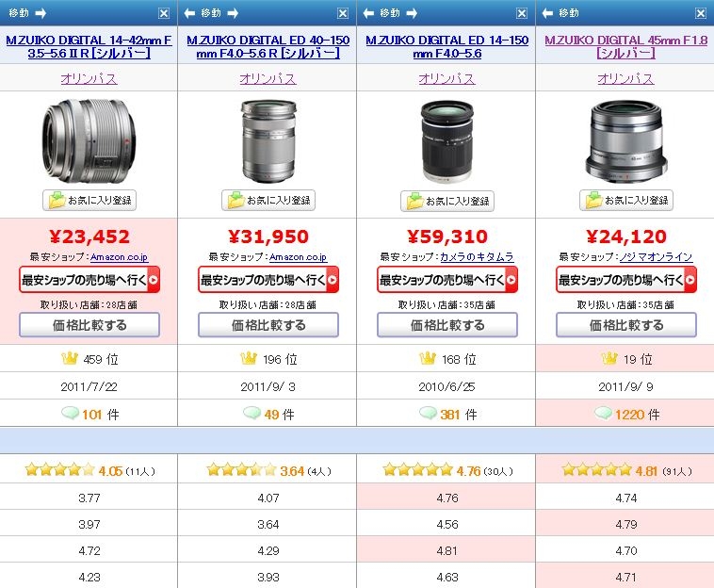The image size is (714, 588).
Task: Select the release date 2010/6/25
Action: coord(446,386)
